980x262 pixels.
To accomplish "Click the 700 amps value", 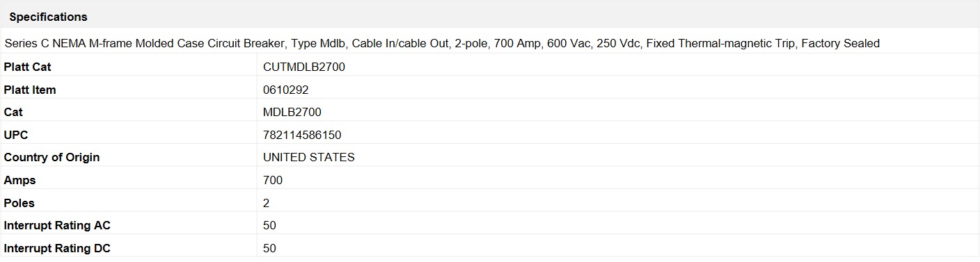I will (273, 180).
